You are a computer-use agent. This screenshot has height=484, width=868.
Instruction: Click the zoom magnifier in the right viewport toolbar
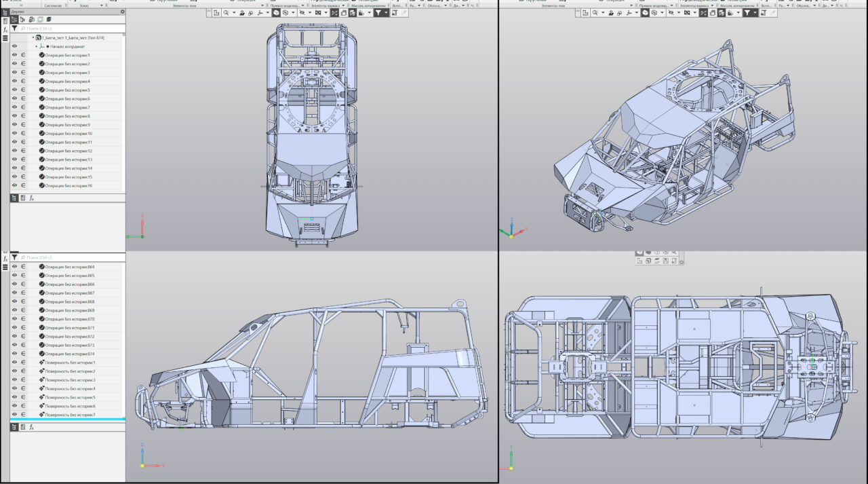tap(595, 13)
